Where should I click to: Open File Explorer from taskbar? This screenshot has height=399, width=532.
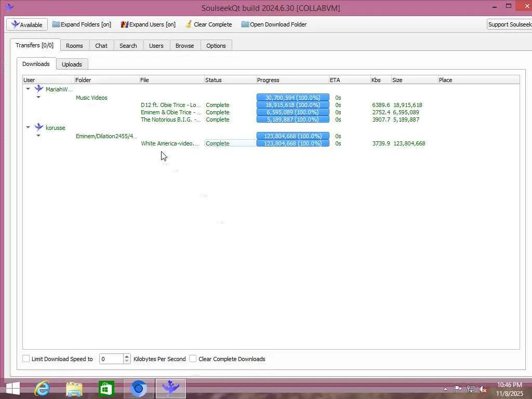[74, 389]
